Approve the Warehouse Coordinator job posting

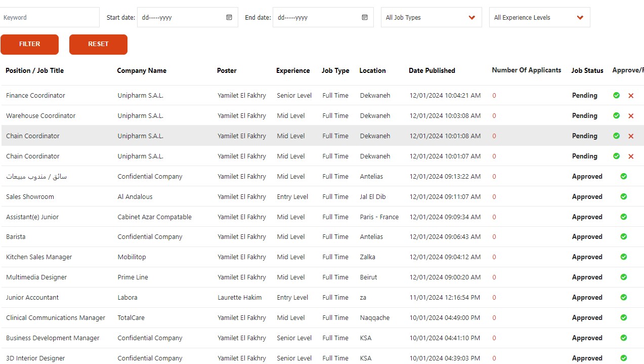coord(616,115)
